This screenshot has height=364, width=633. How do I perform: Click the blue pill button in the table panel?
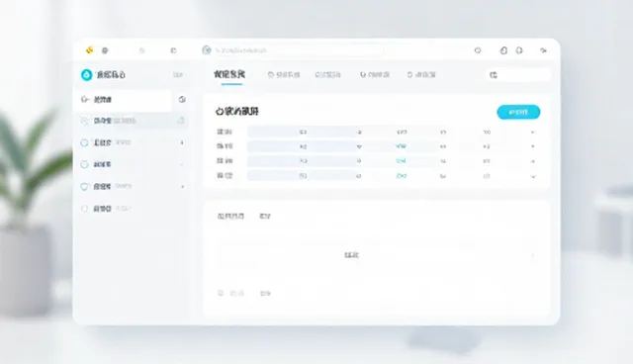518,112
